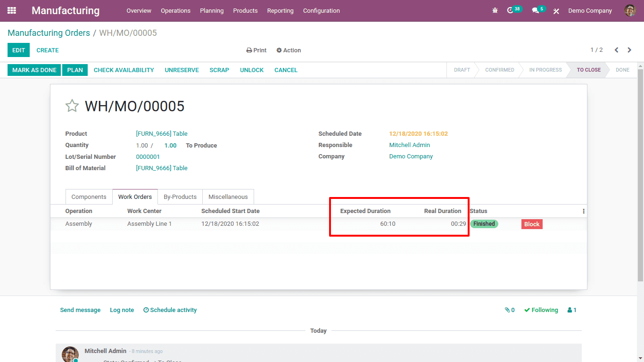This screenshot has height=362, width=644.
Task: Click Schedule activity
Action: tap(170, 310)
